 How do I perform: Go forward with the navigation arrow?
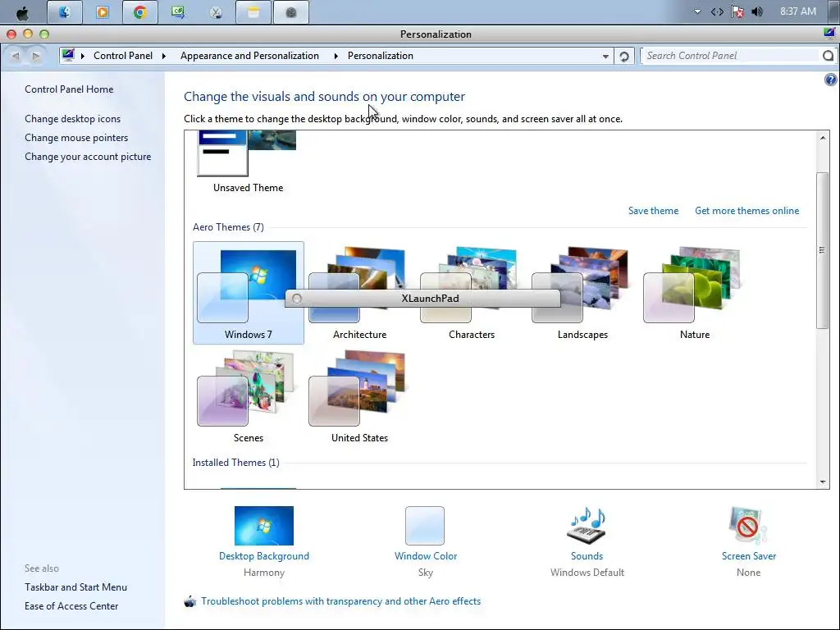tap(36, 56)
